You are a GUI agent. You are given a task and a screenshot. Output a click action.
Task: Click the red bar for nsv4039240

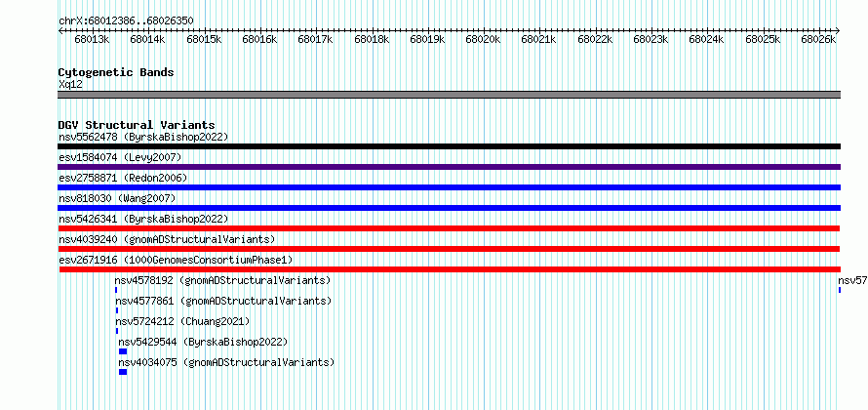(x=449, y=249)
